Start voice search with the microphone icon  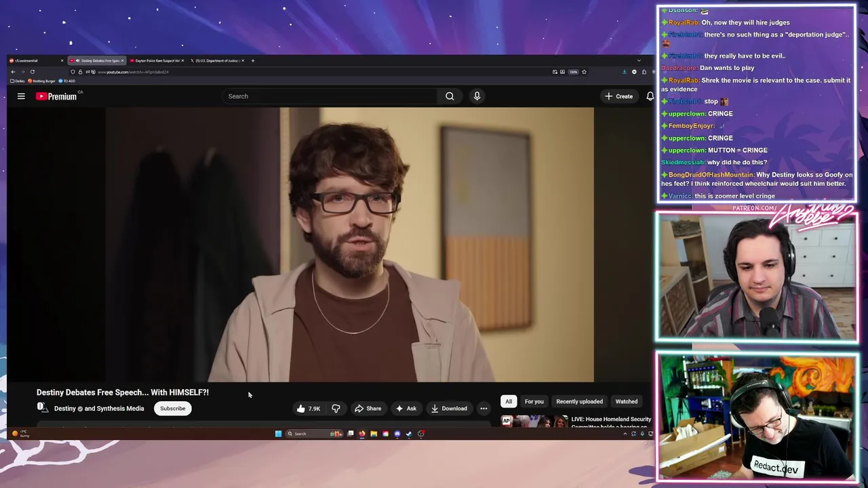pos(477,96)
